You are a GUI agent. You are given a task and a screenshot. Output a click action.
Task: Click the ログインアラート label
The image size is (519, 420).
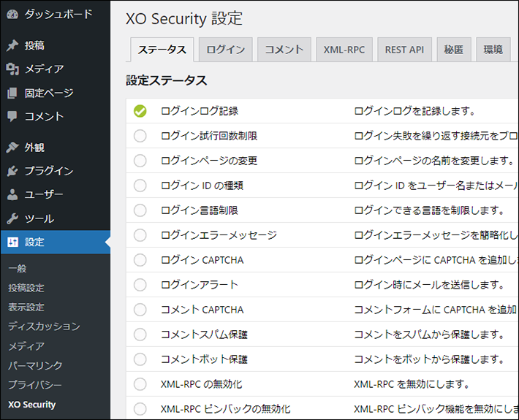[x=200, y=285]
